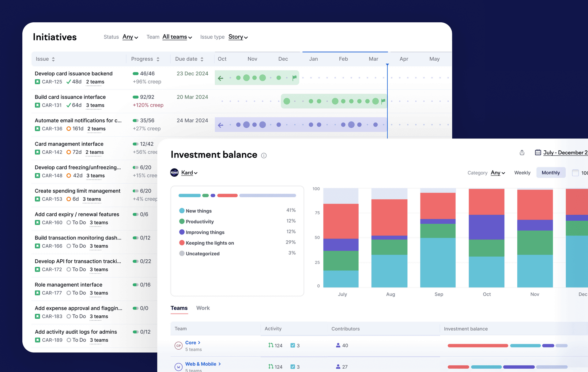
Task: Click the share/export icon in Investment balance
Action: tap(522, 152)
